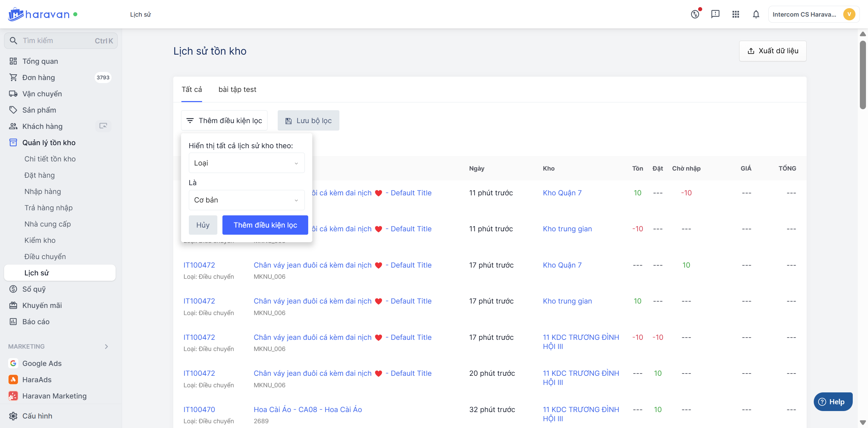Open Google Ads from sidebar
This screenshot has height=428, width=868.
(42, 363)
